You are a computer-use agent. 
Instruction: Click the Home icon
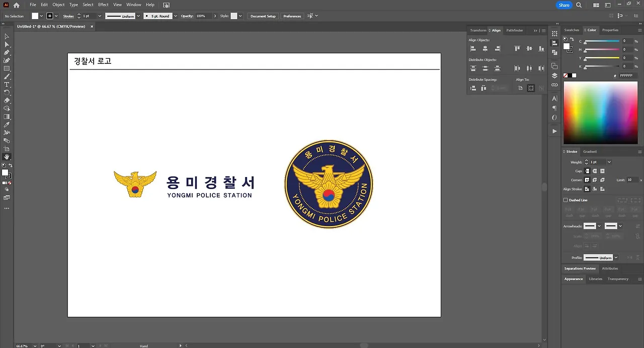(16, 5)
